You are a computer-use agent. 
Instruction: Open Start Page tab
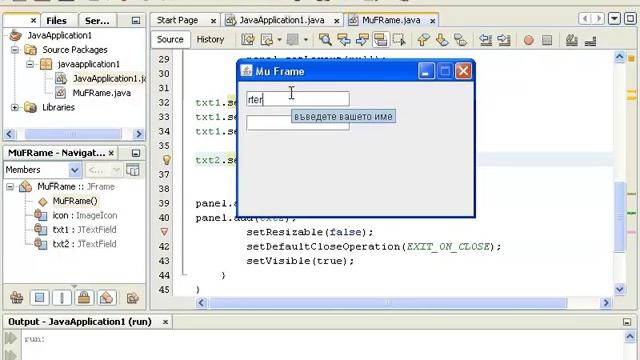pyautogui.click(x=177, y=20)
